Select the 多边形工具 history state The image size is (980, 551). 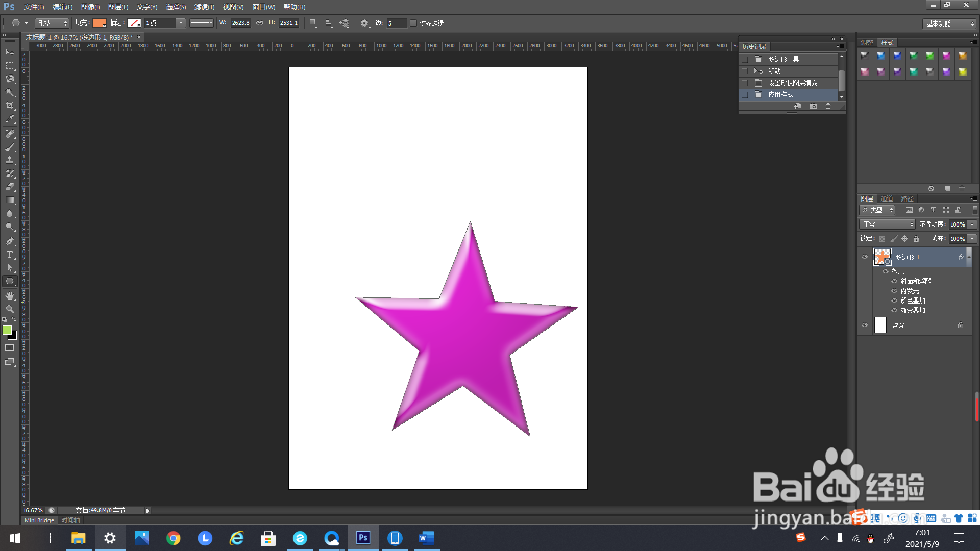point(789,59)
